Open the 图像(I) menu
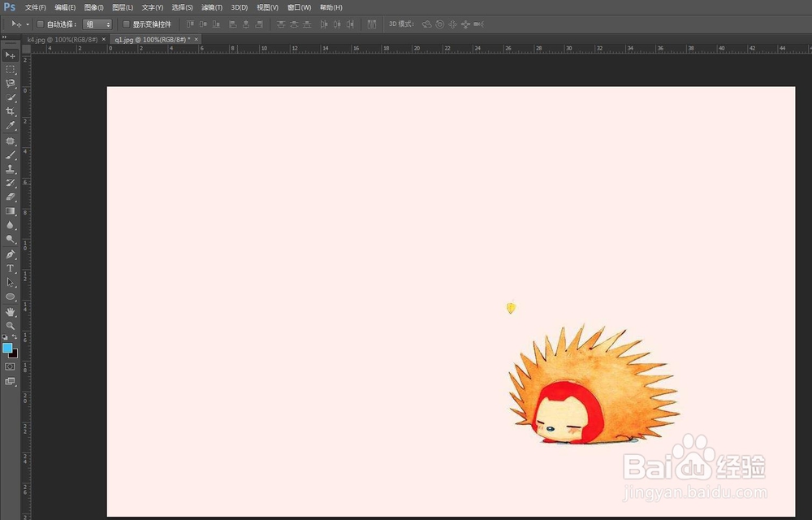 [93, 7]
